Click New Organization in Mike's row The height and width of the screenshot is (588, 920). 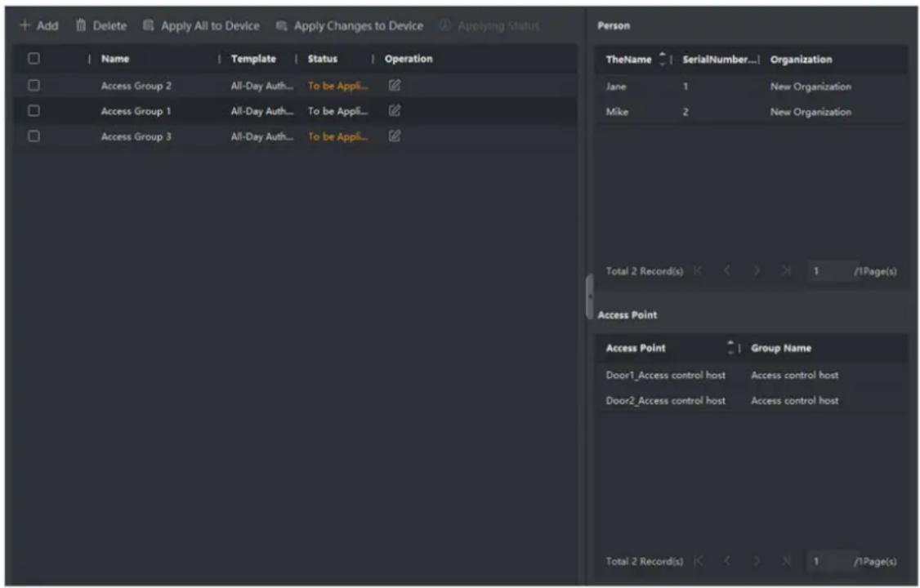pos(811,111)
